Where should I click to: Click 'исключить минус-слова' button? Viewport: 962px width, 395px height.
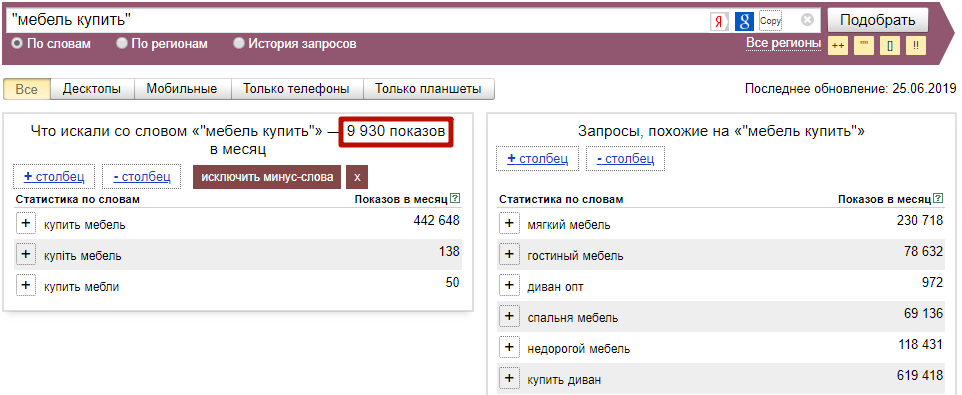pyautogui.click(x=267, y=177)
